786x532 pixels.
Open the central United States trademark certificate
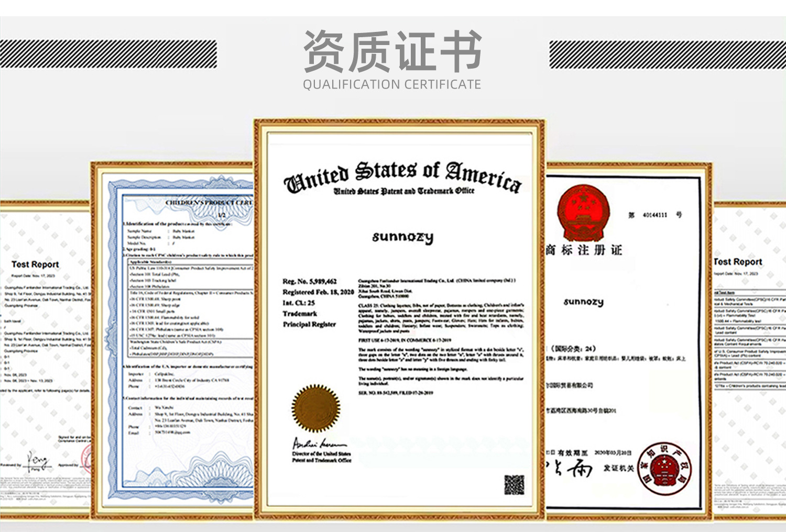400,319
